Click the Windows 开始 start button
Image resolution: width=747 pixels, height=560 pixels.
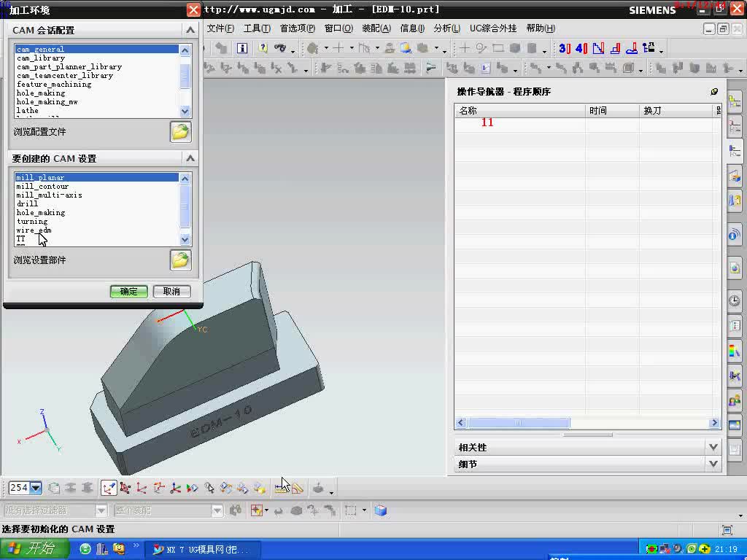(x=34, y=548)
